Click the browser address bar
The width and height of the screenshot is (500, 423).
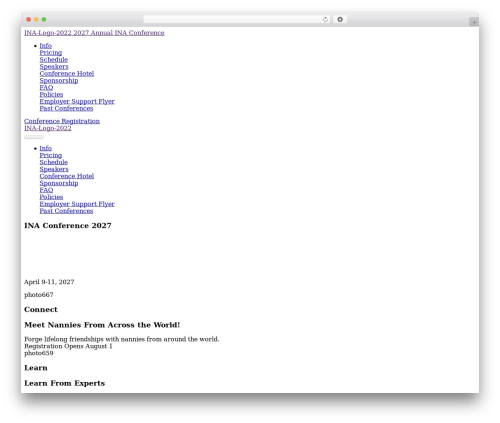[x=236, y=20]
